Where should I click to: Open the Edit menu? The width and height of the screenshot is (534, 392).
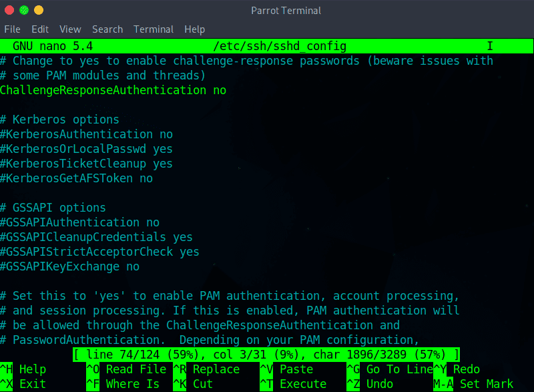pyautogui.click(x=40, y=29)
